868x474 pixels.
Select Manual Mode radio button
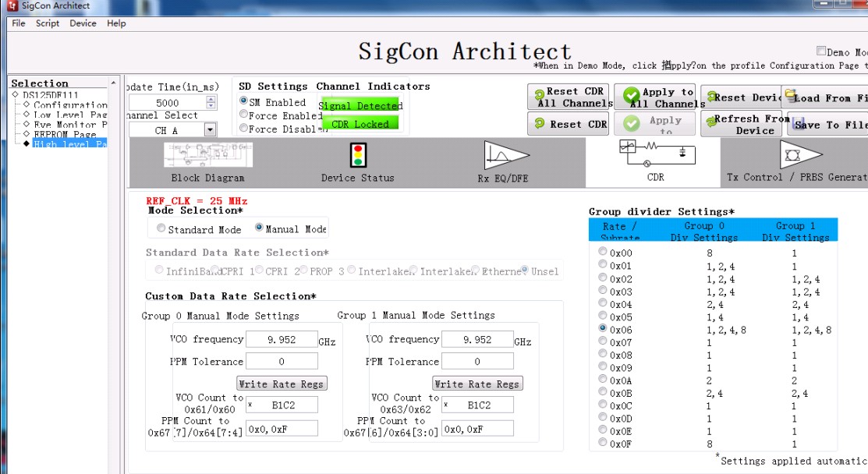point(258,228)
